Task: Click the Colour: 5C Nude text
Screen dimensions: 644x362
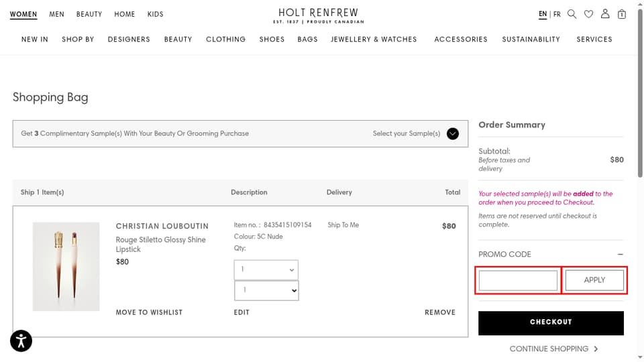Action: [258, 237]
